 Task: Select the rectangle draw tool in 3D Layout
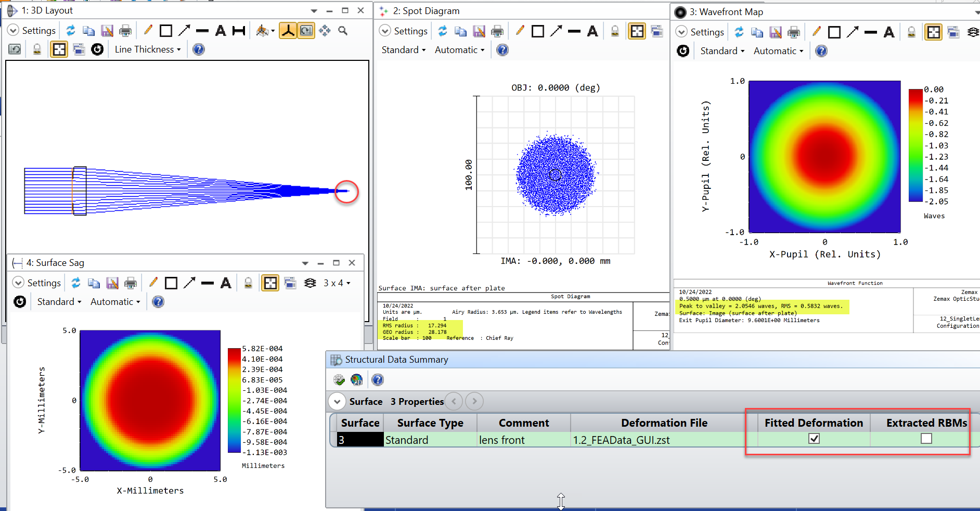(166, 31)
